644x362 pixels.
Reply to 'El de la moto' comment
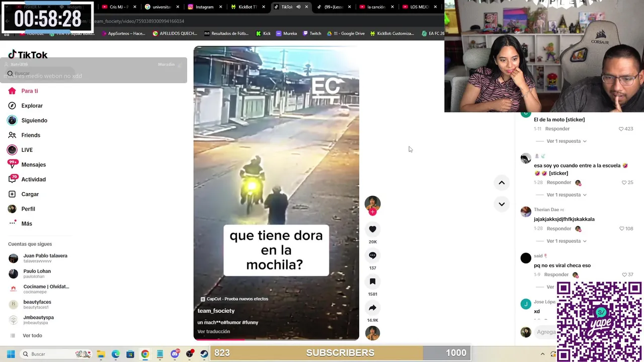point(557,129)
